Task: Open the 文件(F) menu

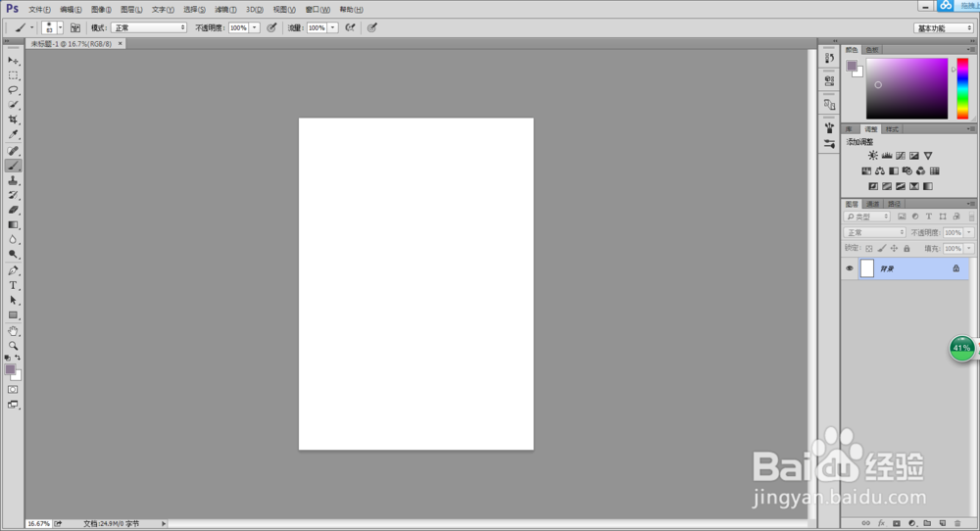Action: [39, 10]
